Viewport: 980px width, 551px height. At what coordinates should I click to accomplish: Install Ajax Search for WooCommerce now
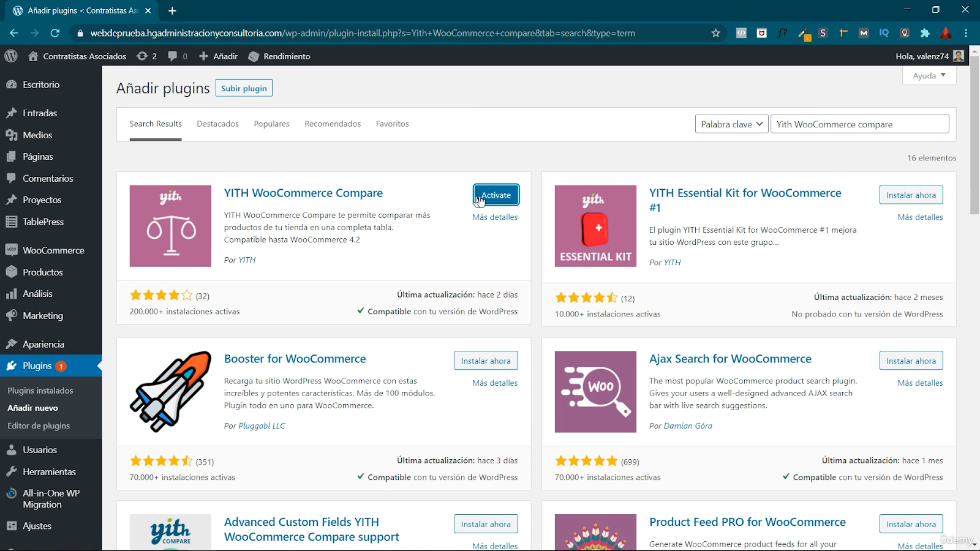(x=911, y=361)
